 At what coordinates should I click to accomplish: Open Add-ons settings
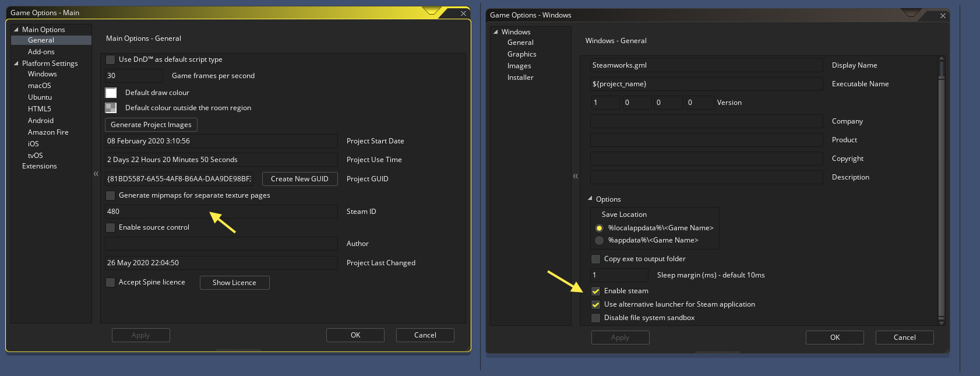(x=41, y=52)
